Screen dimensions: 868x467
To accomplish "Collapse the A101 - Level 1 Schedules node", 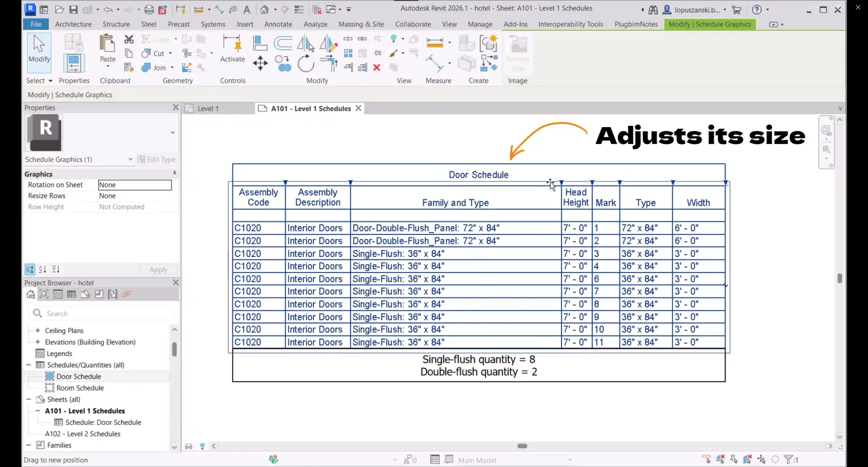I will [x=38, y=411].
